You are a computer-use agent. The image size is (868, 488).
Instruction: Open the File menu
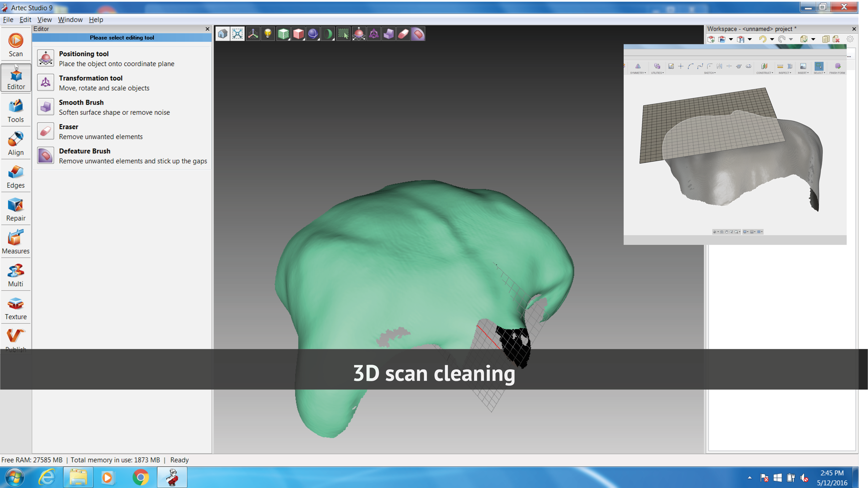pos(8,20)
